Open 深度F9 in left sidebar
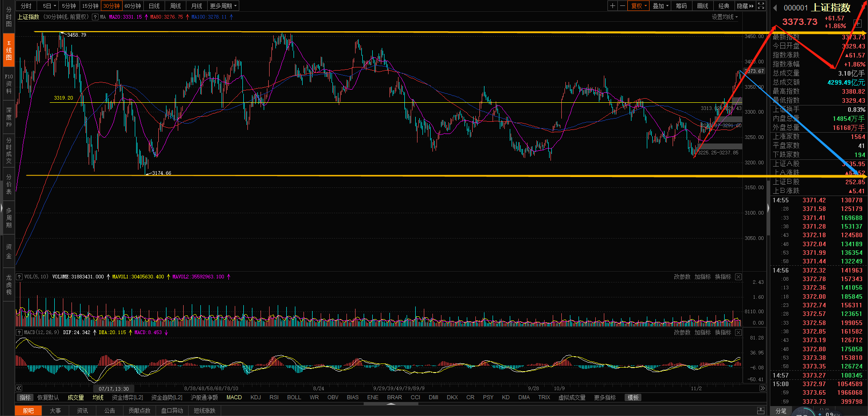Screen dimensions: 868x416 (9, 117)
